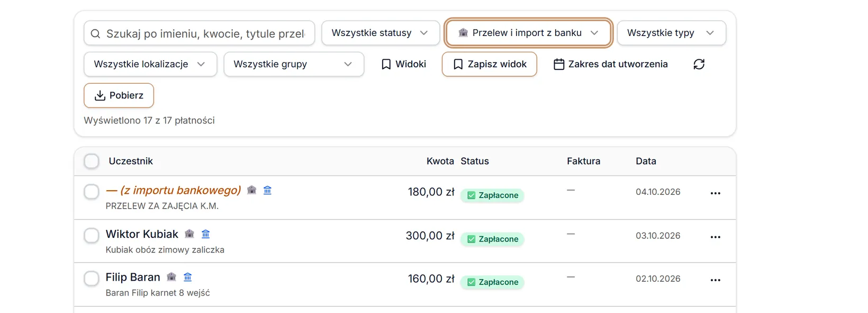
Task: Toggle the select-all checkbox in the table header
Action: coord(92,161)
